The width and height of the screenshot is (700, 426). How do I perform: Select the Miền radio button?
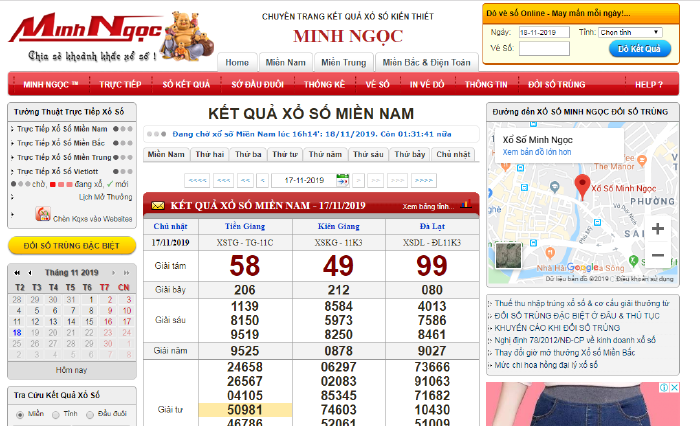20,414
